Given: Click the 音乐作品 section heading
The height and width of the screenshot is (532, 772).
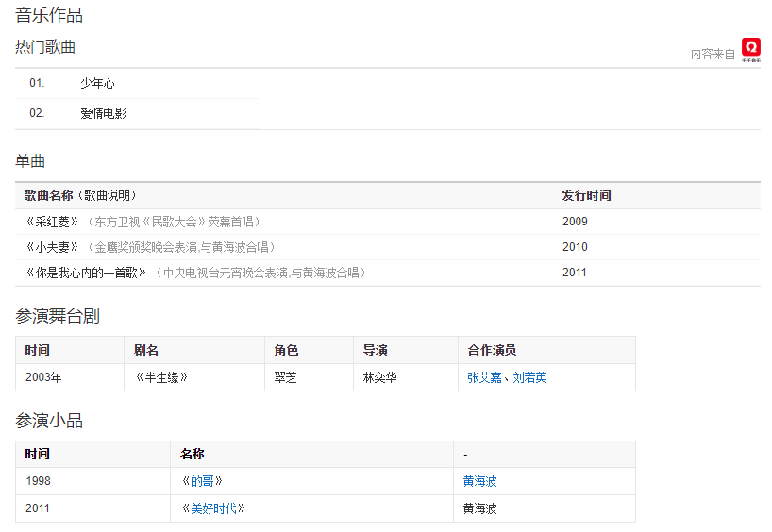Looking at the screenshot, I should click(49, 15).
